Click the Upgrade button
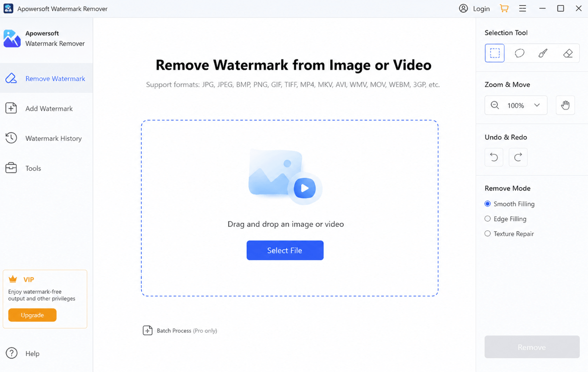Screen dimensions: 588x372 (32, 315)
